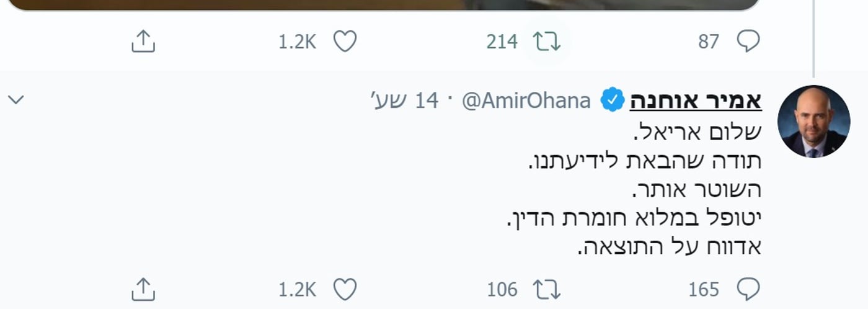Click the blue verified badge
Viewport: 868px width, 309px height.
click(613, 101)
